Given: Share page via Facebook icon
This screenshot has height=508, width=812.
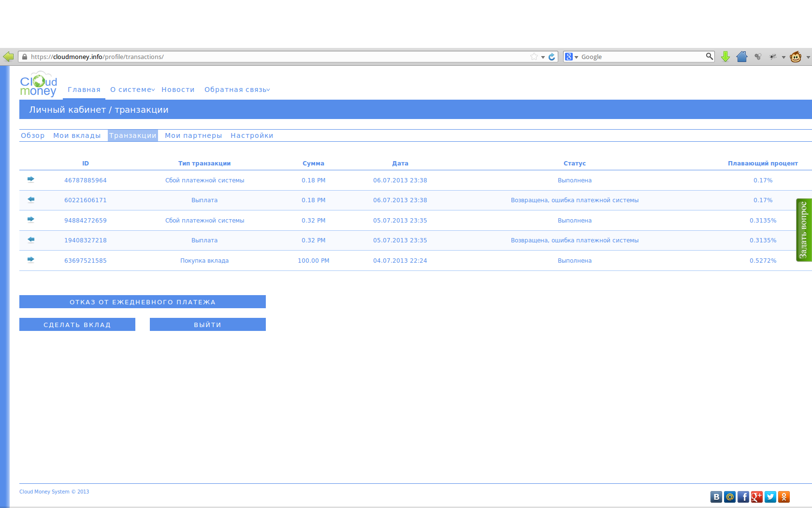Looking at the screenshot, I should tap(743, 497).
